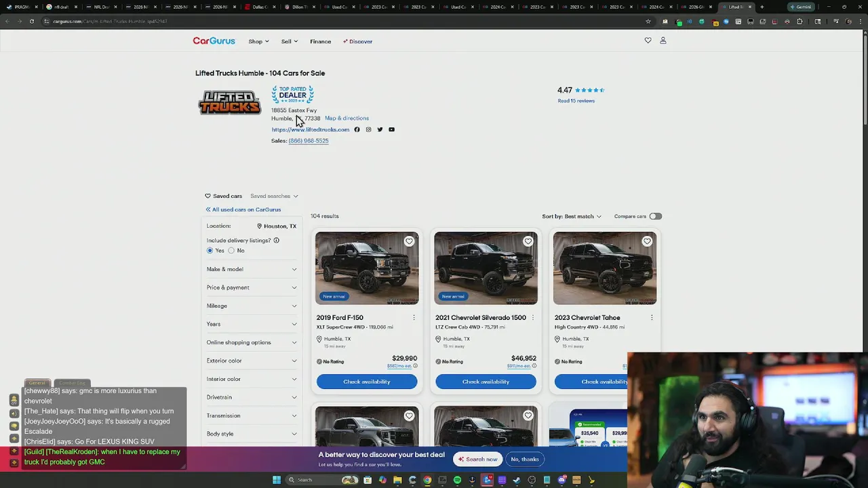
Task: Open File Explorer from the taskbar
Action: coord(397,480)
